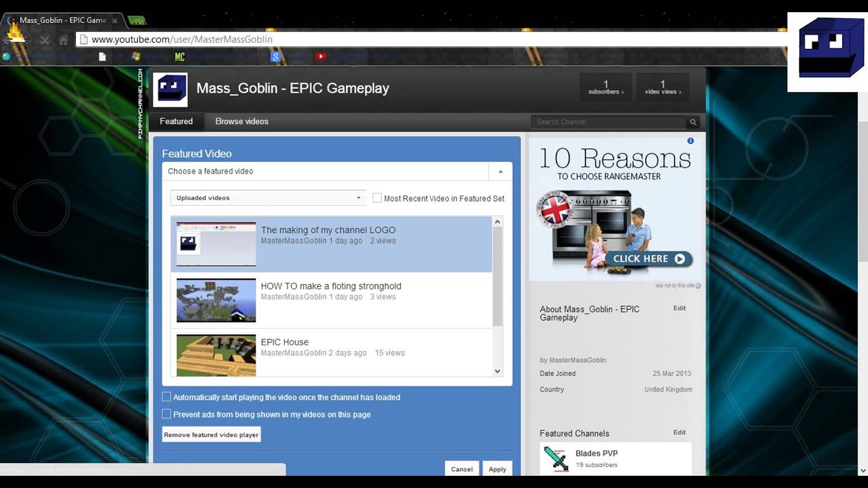Screen dimensions: 868x488
Task: Click the 'United Kingdom' country value
Action: click(x=668, y=390)
